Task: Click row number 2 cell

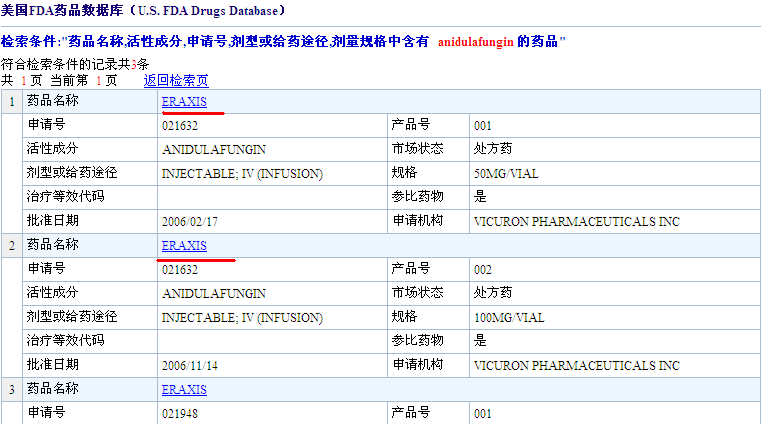Action: [12, 246]
